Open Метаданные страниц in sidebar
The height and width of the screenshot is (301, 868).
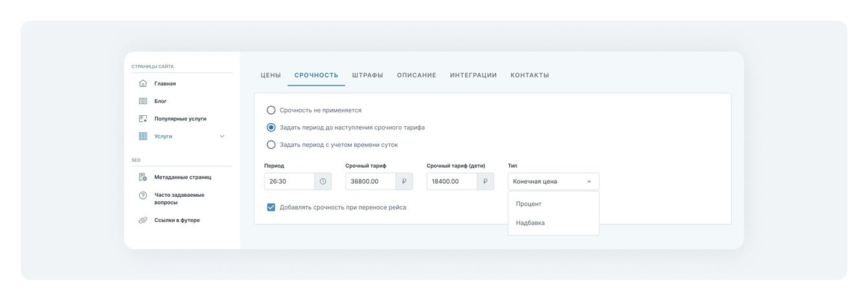182,177
